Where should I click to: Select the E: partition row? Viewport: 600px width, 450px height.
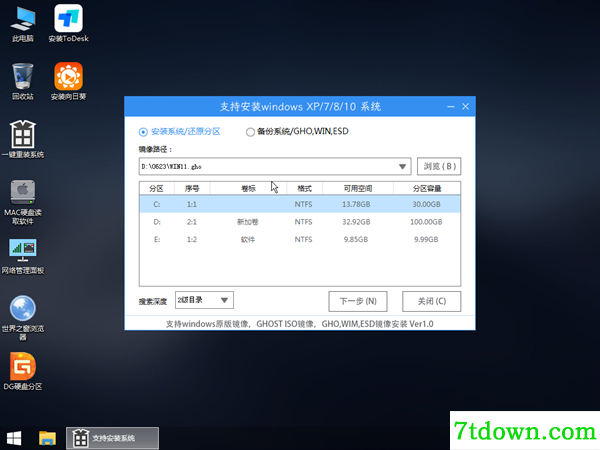pos(300,240)
